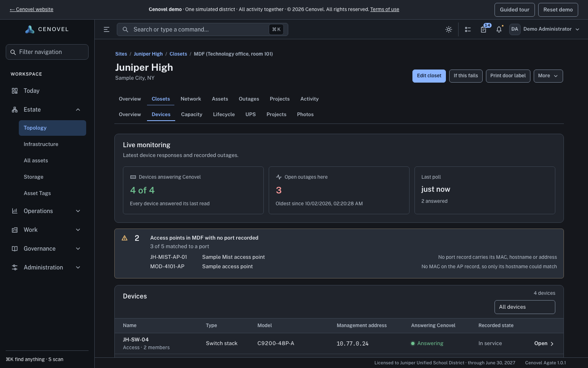Image resolution: width=588 pixels, height=368 pixels.
Task: Expand the Governance section chevron
Action: [78, 249]
